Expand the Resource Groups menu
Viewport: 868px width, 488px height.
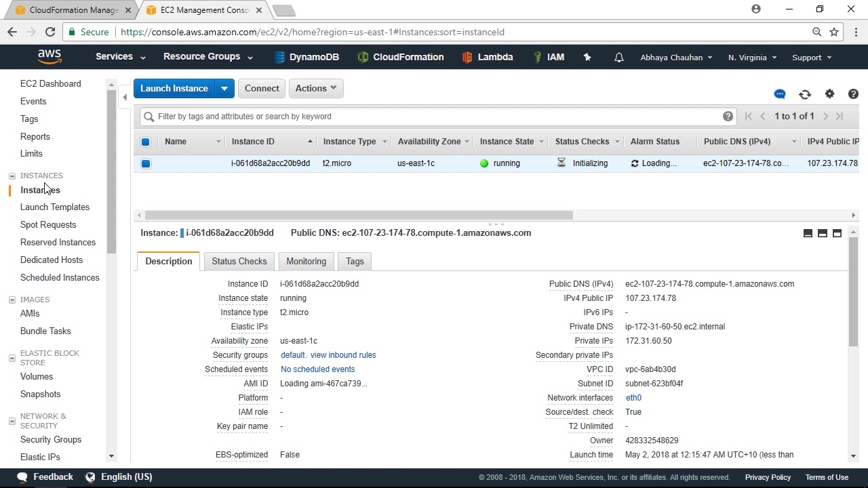pos(208,57)
